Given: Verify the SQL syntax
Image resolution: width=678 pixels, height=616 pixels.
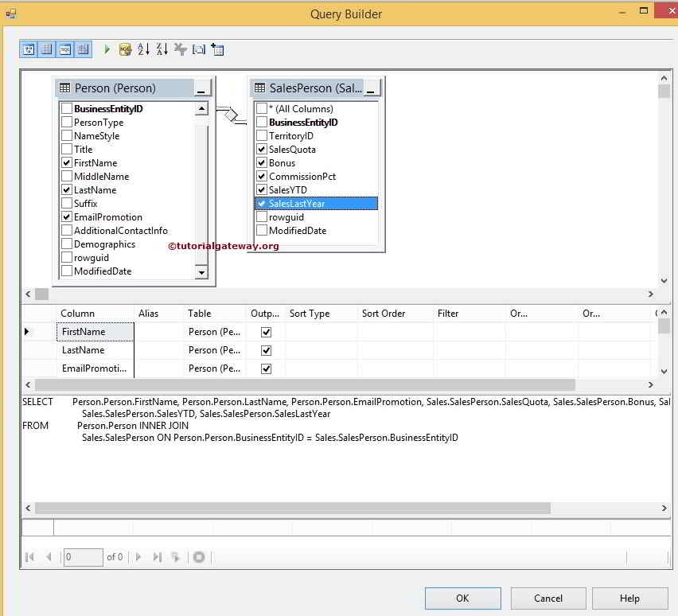Looking at the screenshot, I should coord(125,49).
